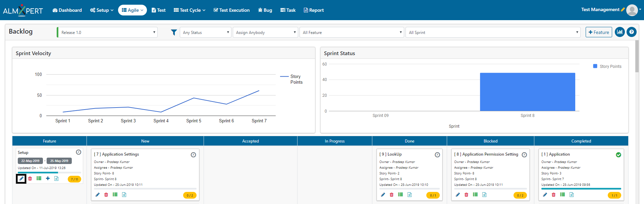Toggle clock status icon on LookUp card
644x204 pixels.
tap(437, 155)
